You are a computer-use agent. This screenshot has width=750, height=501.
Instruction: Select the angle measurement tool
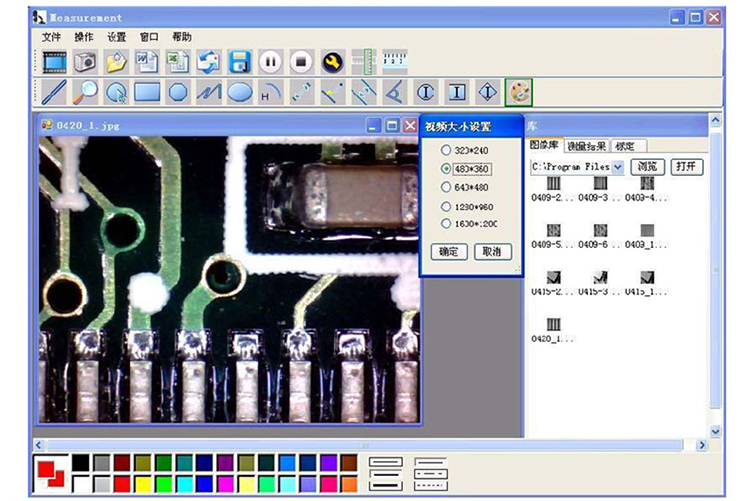pyautogui.click(x=394, y=92)
